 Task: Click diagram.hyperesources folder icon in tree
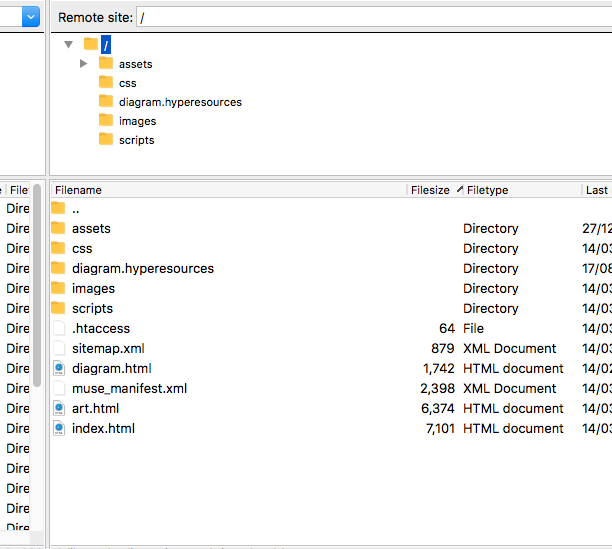106,101
